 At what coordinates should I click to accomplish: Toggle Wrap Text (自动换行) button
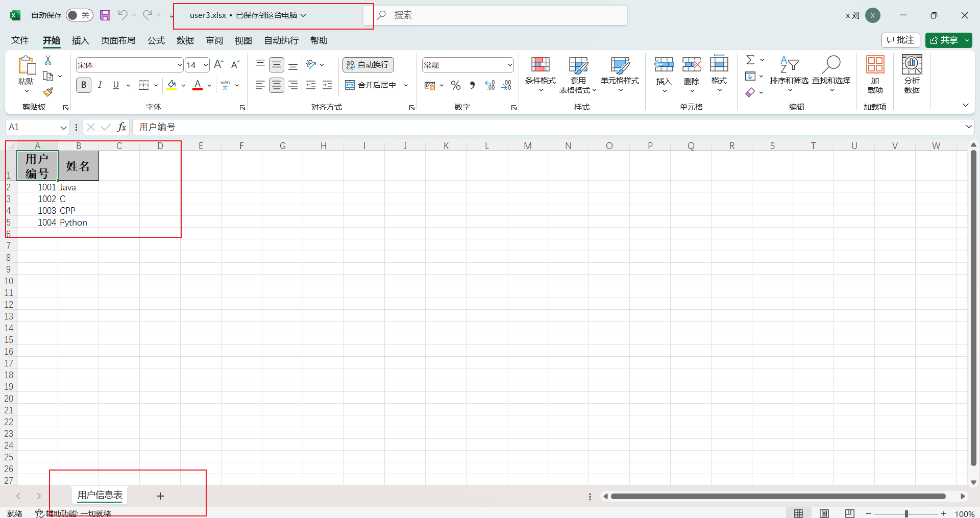click(x=368, y=65)
